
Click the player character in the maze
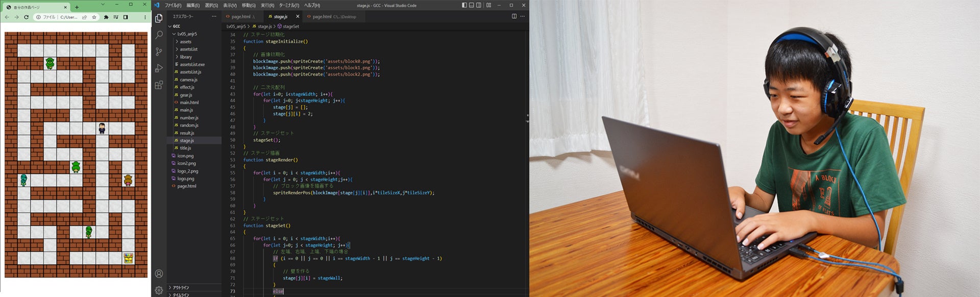pos(102,128)
